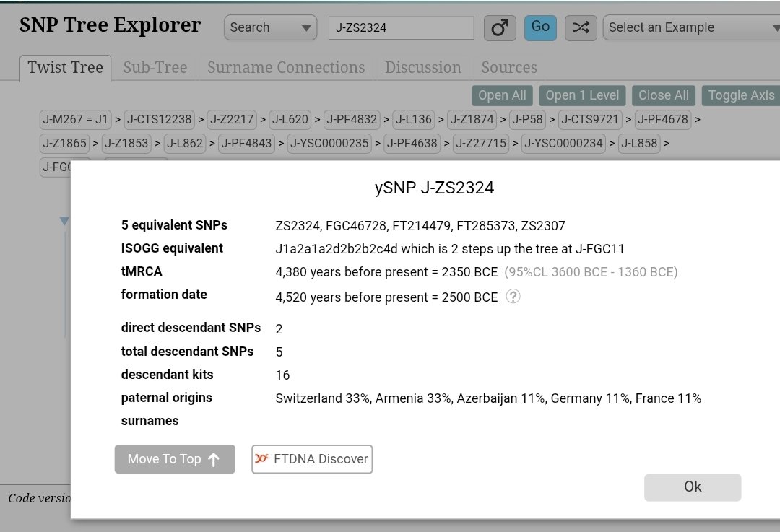This screenshot has width=780, height=532.
Task: Select breadcrumb J-L858
Action: point(640,144)
